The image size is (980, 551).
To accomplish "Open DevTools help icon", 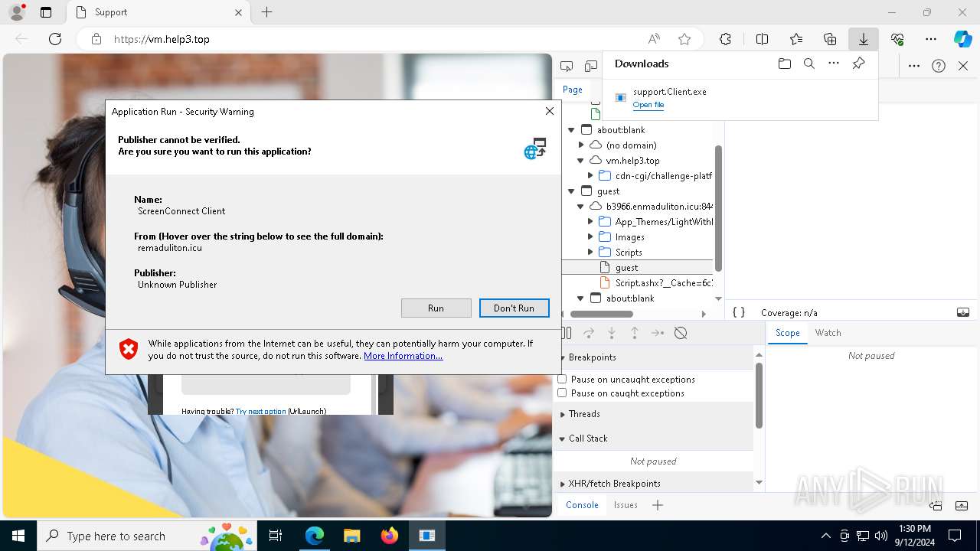I will coord(939,66).
